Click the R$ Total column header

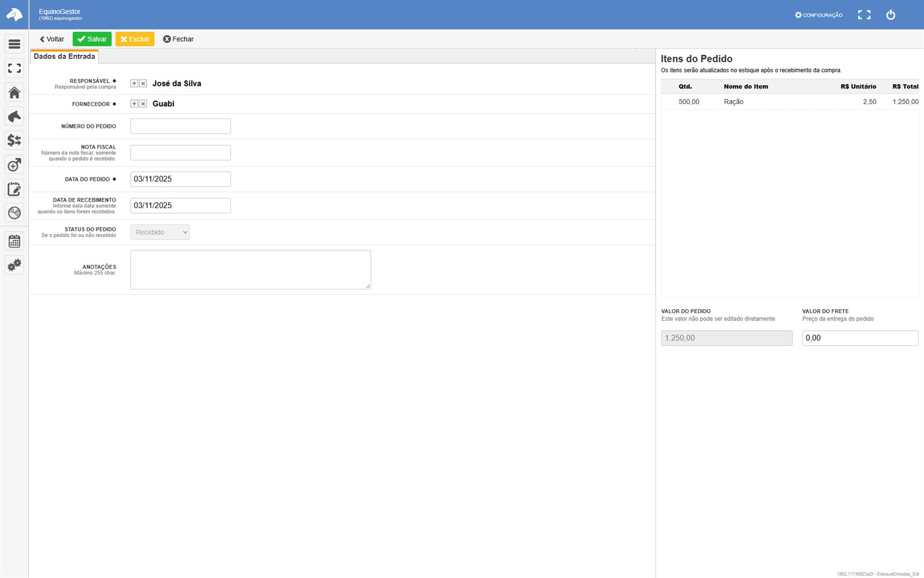click(905, 87)
